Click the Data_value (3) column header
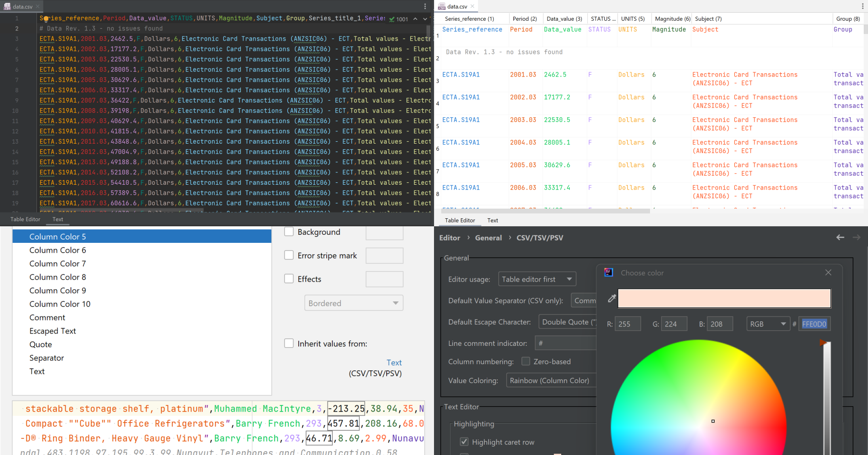Viewport: 868px width, 455px height. coord(564,19)
